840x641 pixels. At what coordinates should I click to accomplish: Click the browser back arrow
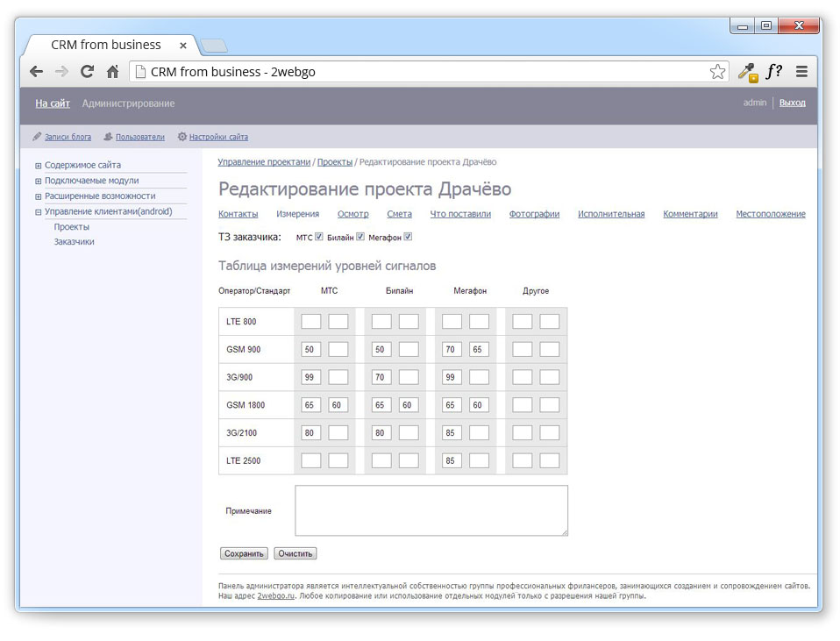[x=37, y=71]
